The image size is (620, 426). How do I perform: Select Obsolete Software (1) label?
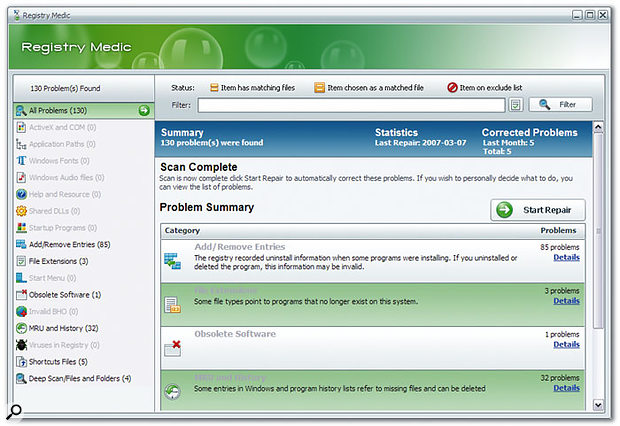click(x=65, y=295)
